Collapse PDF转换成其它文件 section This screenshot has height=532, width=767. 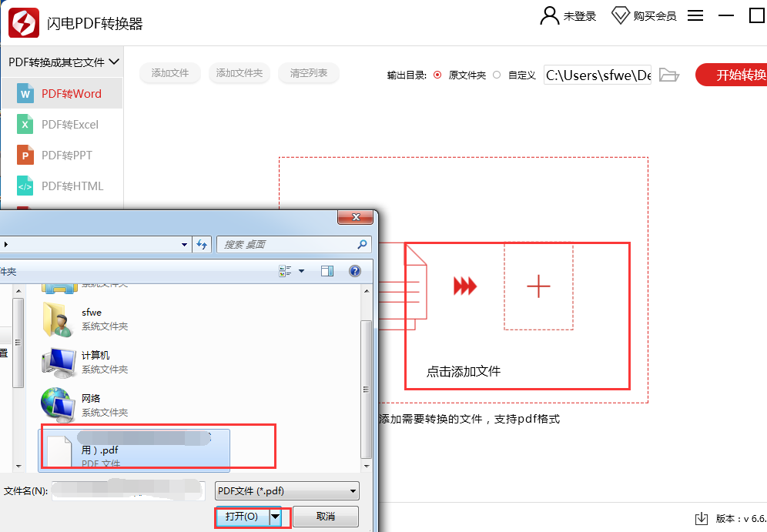pyautogui.click(x=114, y=62)
